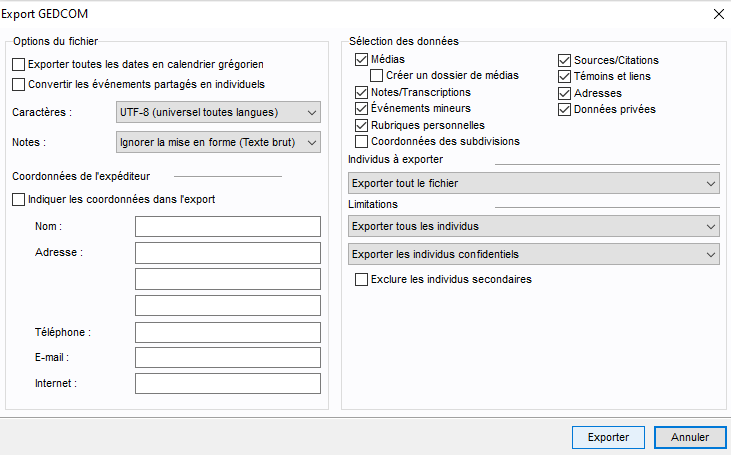
Task: Expand the Notes formatting dropdown
Action: click(x=218, y=142)
